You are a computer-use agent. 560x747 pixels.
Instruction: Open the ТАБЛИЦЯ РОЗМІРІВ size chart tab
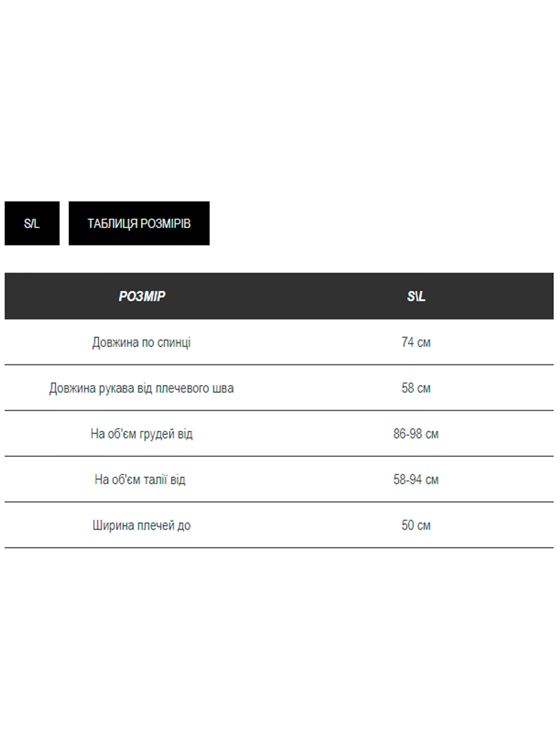coord(139,223)
